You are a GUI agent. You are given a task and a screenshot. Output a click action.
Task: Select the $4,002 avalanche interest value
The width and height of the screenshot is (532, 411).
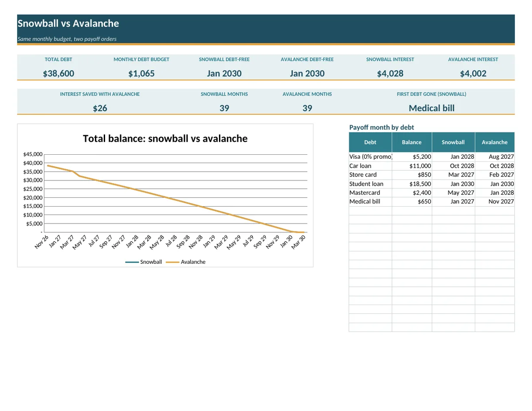(x=473, y=74)
